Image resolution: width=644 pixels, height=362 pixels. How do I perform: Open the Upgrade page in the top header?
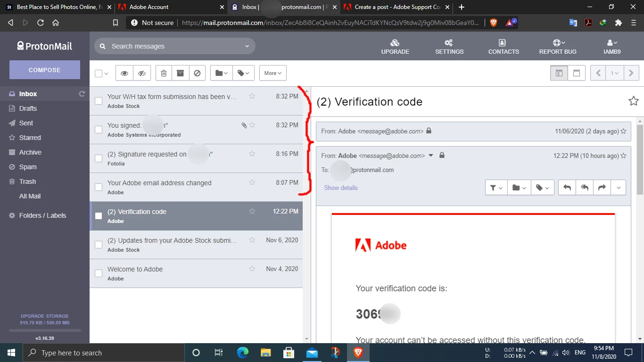point(395,47)
